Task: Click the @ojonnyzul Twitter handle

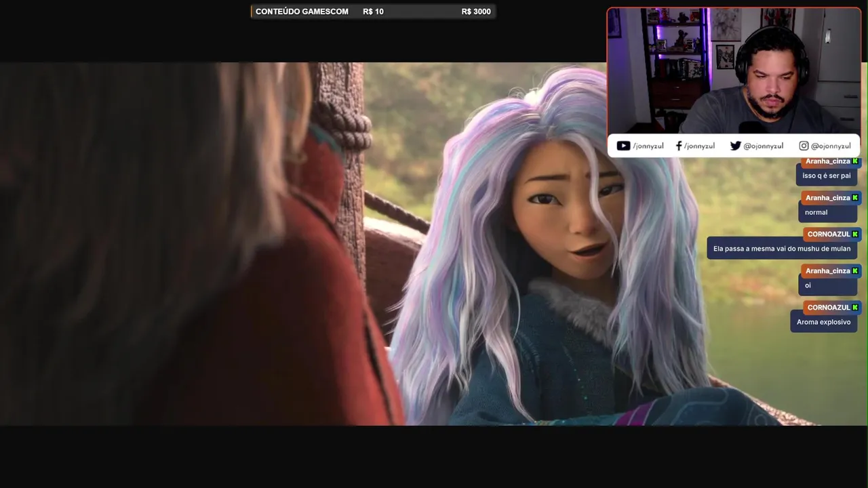Action: (763, 146)
